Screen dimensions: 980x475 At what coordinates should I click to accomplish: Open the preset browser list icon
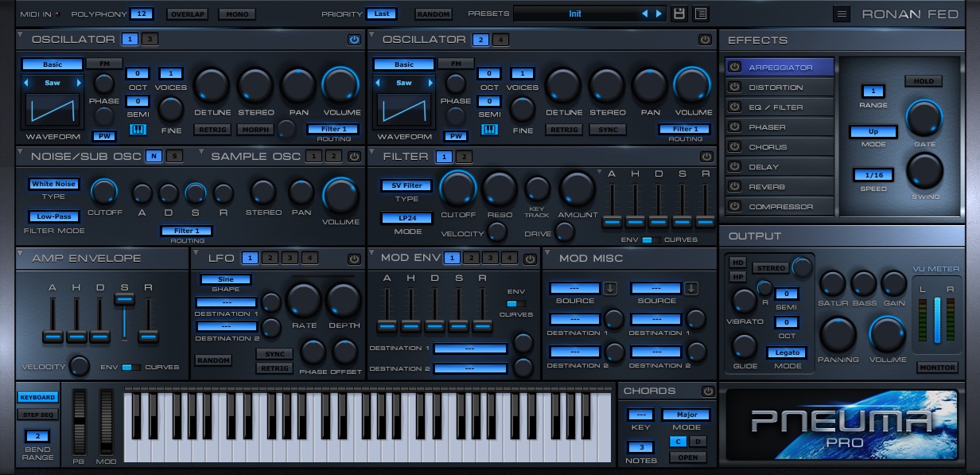coord(700,14)
